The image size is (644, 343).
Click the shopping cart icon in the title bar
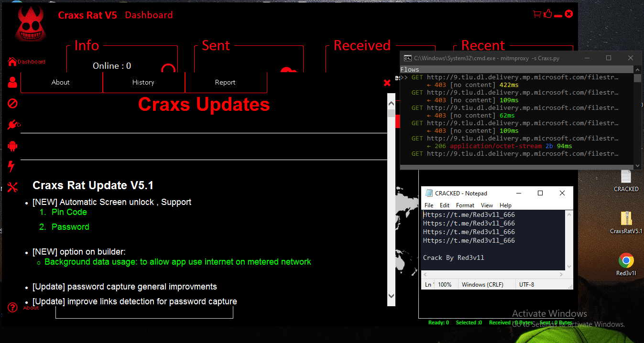(536, 14)
